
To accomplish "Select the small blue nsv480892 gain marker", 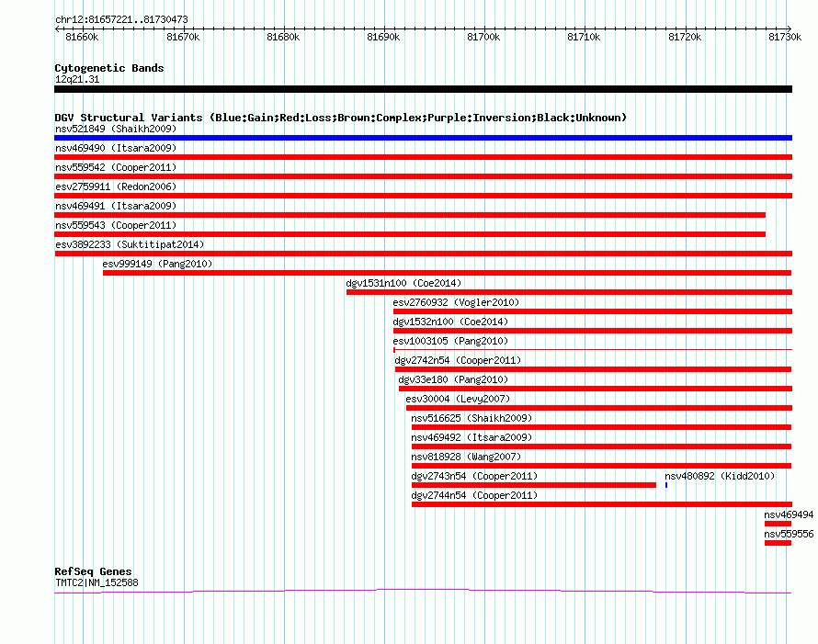I will [x=666, y=485].
